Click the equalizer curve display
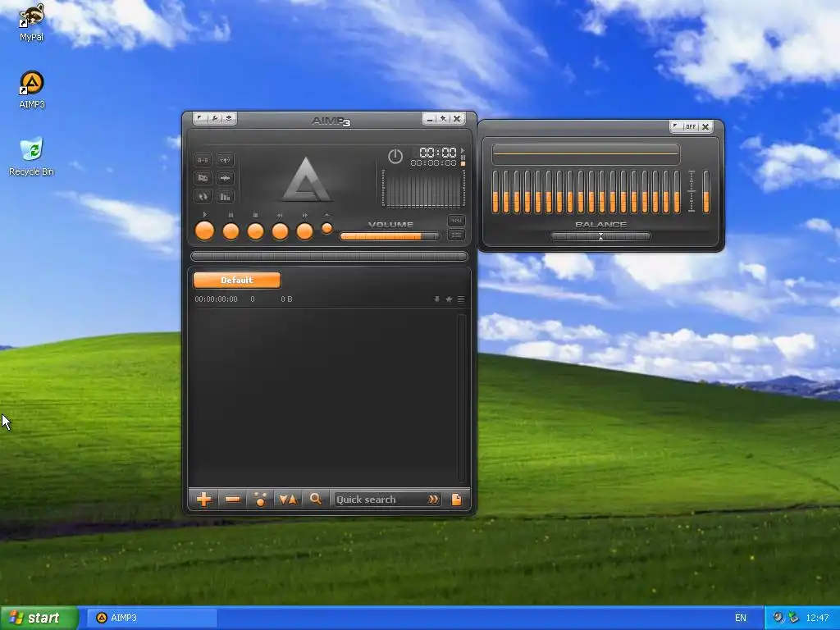 point(586,154)
